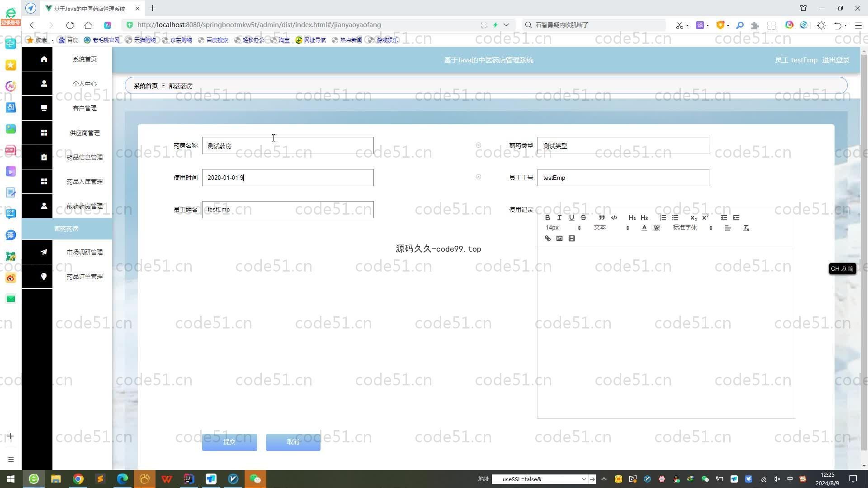
Task: Open the 百度 bookmark
Action: [x=69, y=40]
